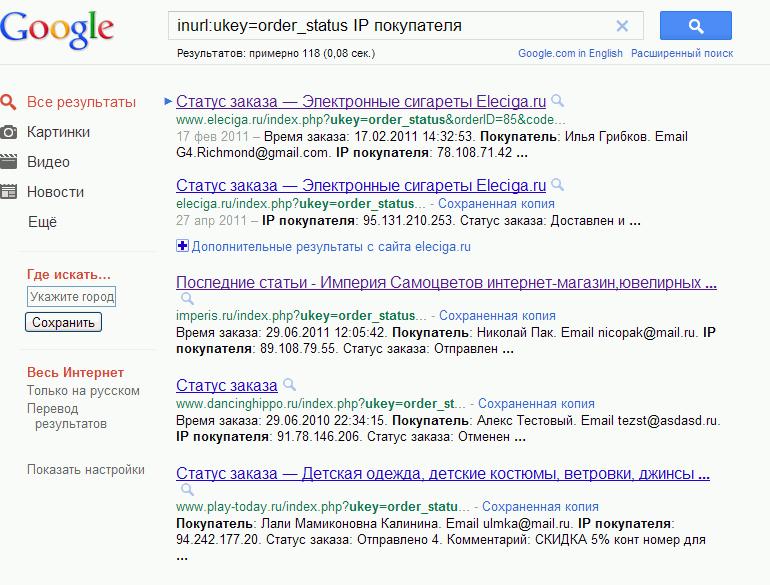Select Весь Интернет filter
The image size is (770, 585).
75,372
